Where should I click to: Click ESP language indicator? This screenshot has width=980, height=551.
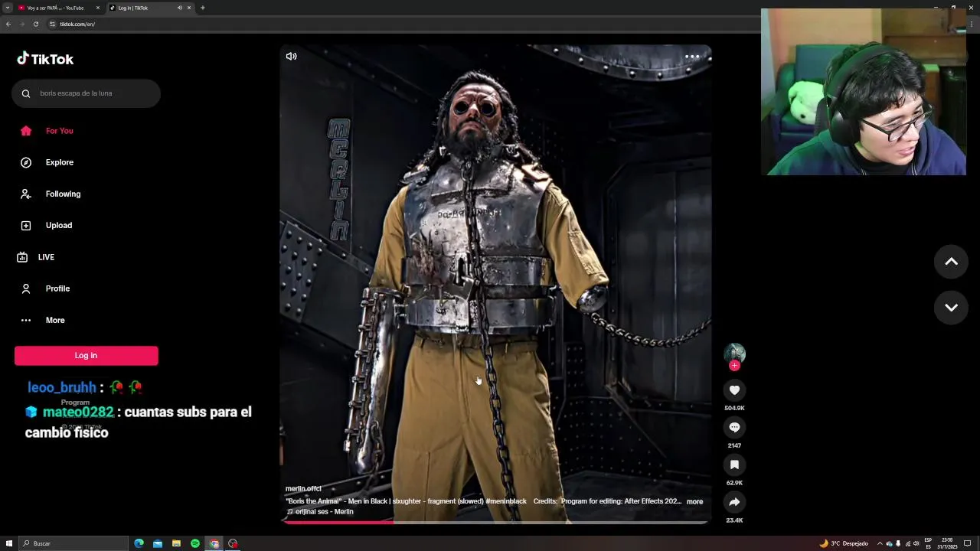[928, 543]
